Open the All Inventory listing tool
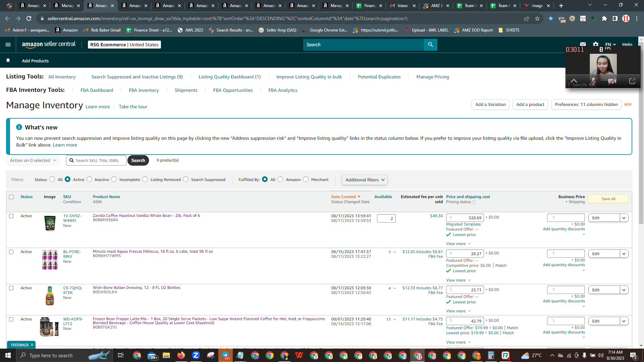This screenshot has width=644, height=362. [x=62, y=77]
